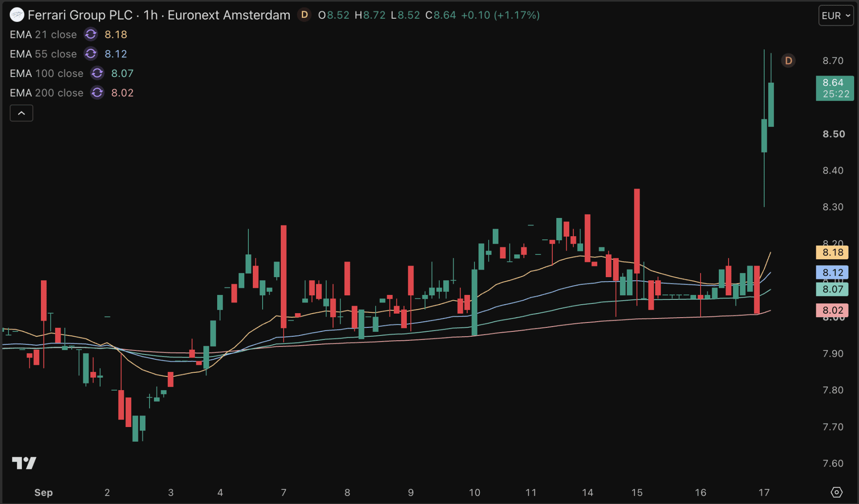Click the 4 date label on time axis
This screenshot has width=859, height=504.
click(220, 492)
